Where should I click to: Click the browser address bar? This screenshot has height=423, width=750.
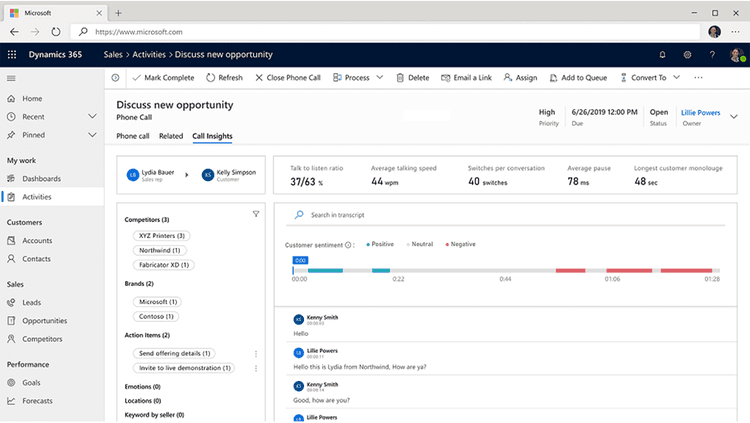click(x=385, y=32)
